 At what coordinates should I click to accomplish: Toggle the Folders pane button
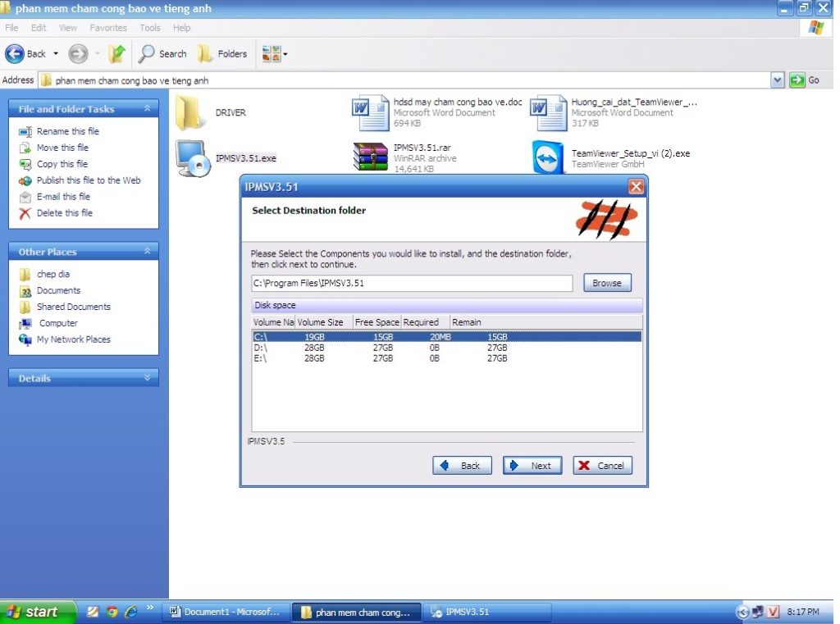coord(222,54)
